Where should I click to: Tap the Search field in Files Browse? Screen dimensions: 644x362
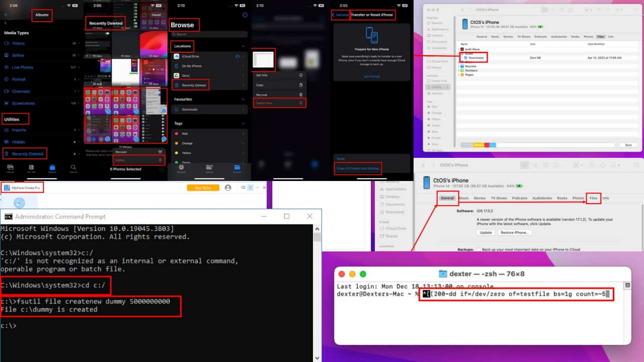(209, 35)
